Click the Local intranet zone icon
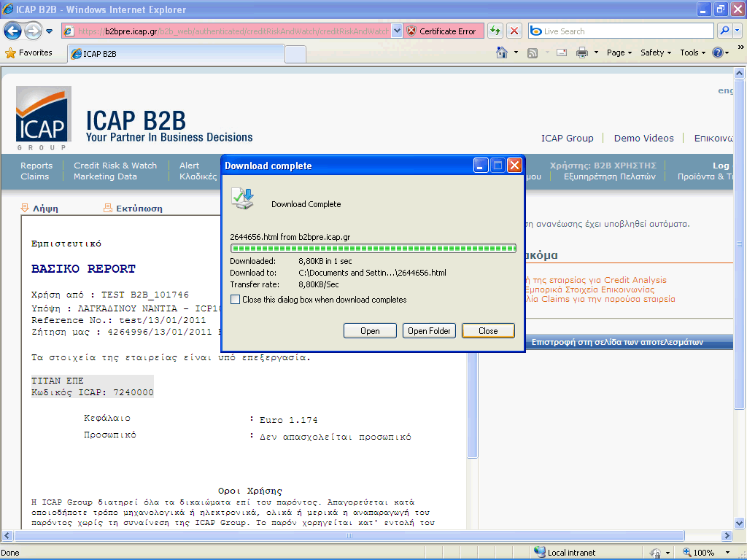Viewport: 747px width, 560px height. [x=539, y=552]
